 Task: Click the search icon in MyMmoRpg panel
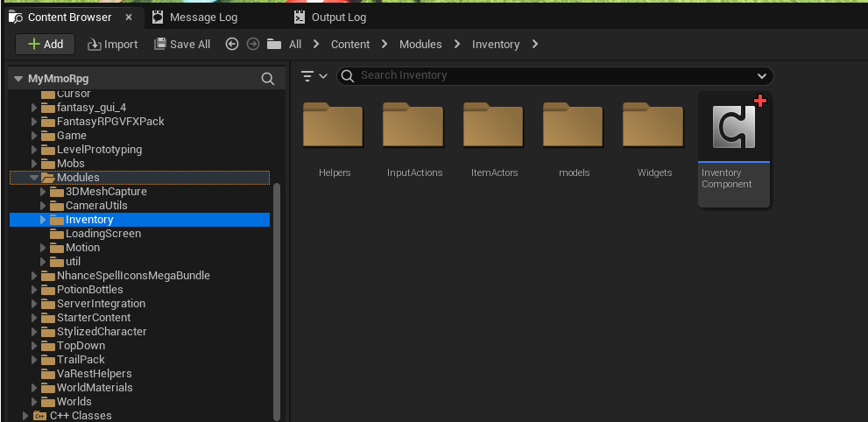268,79
